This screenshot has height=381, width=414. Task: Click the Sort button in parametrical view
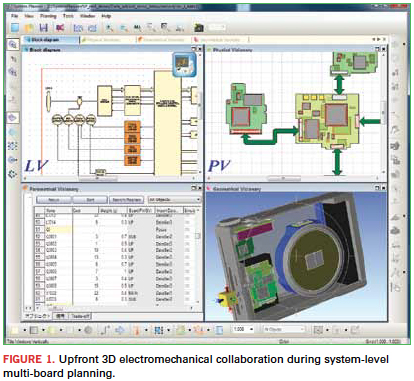(x=90, y=200)
